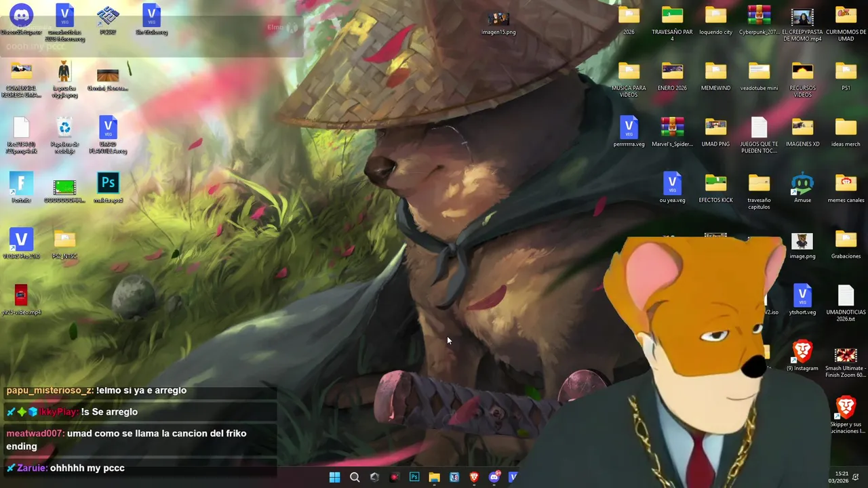This screenshot has width=868, height=488.
Task: Open the 2026 folder
Action: point(629,20)
